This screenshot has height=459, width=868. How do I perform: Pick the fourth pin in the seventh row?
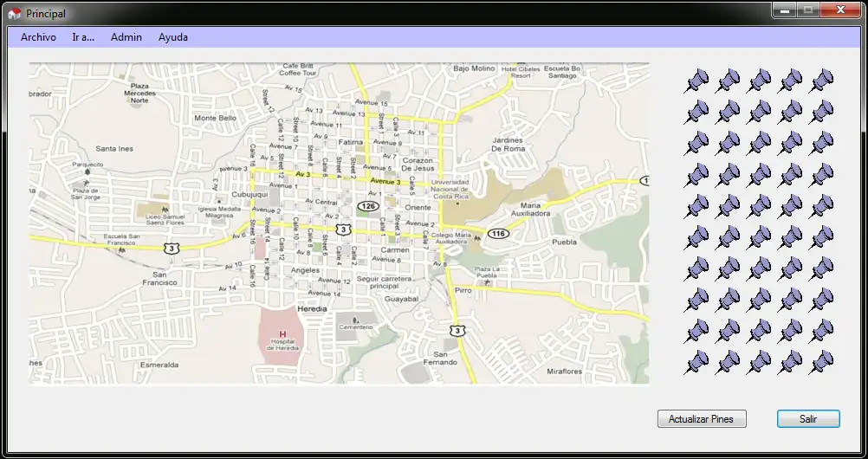point(790,268)
